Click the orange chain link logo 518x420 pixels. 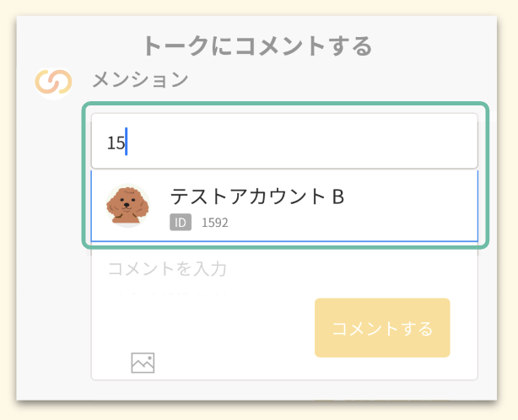coord(55,83)
